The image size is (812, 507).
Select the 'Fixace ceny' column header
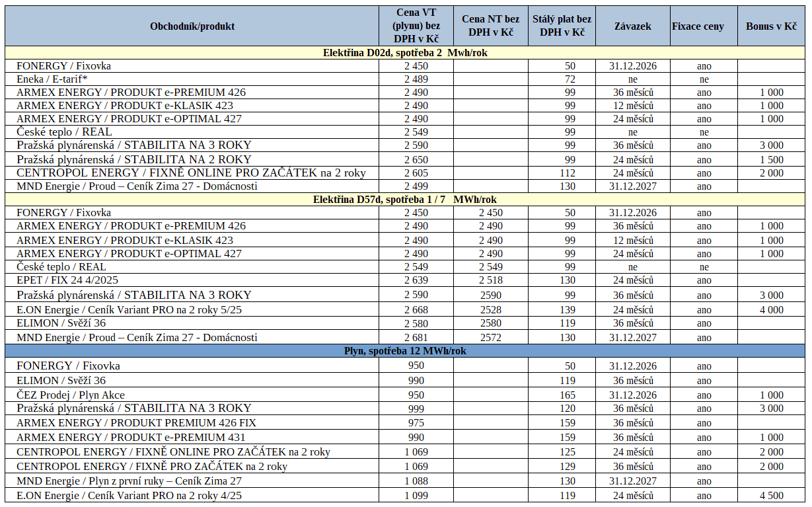point(698,26)
